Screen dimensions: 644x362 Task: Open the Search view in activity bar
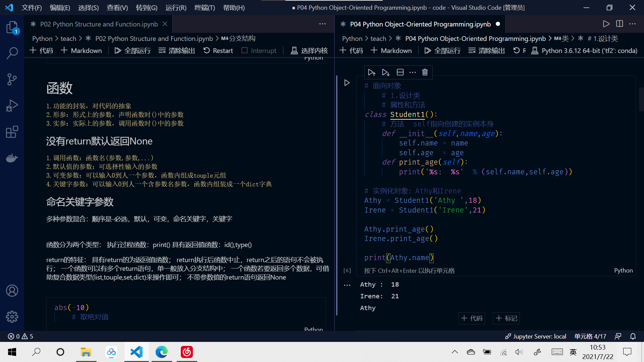point(12,53)
